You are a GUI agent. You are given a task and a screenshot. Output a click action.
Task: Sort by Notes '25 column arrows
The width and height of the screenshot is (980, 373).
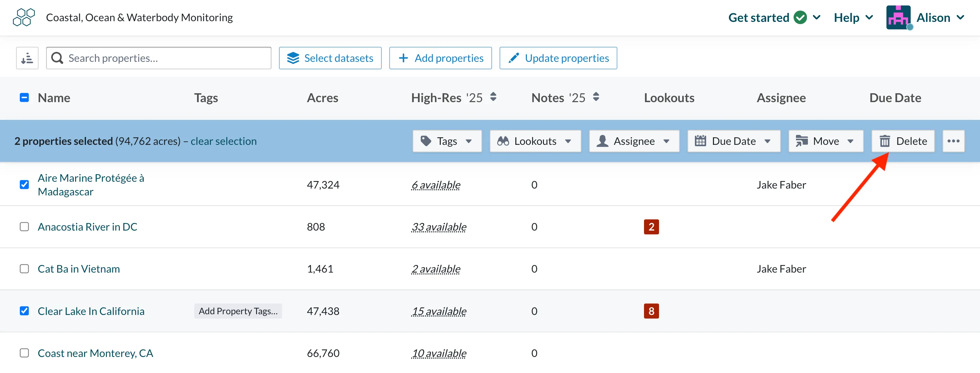(x=596, y=97)
